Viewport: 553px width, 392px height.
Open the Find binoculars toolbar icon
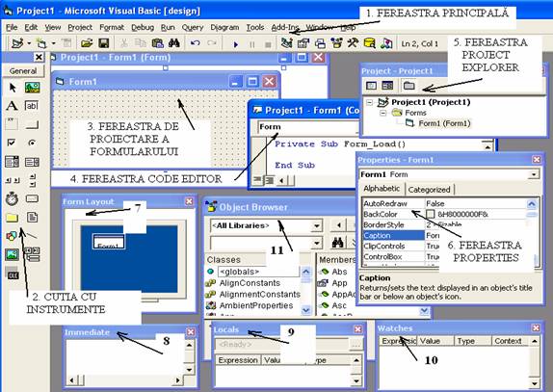[174, 43]
